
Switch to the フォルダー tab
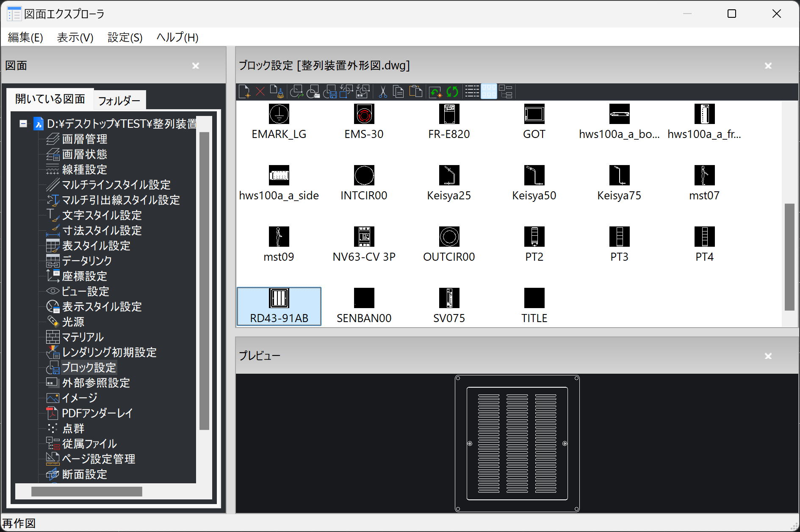point(119,101)
